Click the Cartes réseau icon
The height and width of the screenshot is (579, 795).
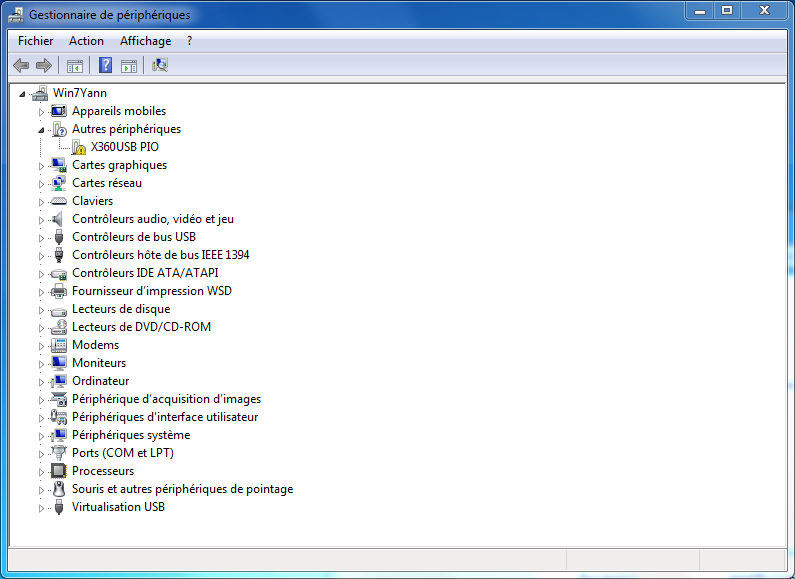pos(59,183)
